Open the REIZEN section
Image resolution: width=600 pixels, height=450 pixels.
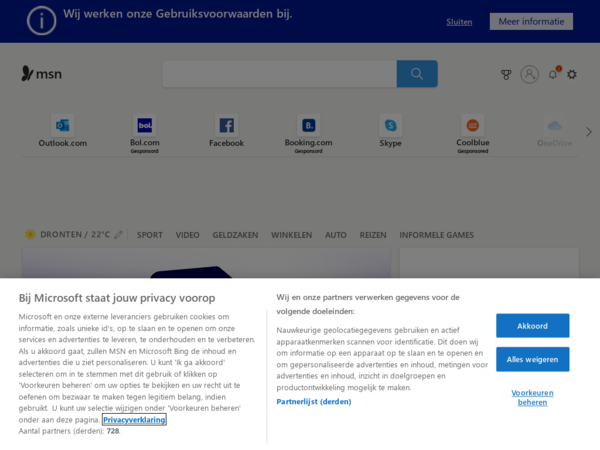pyautogui.click(x=373, y=235)
